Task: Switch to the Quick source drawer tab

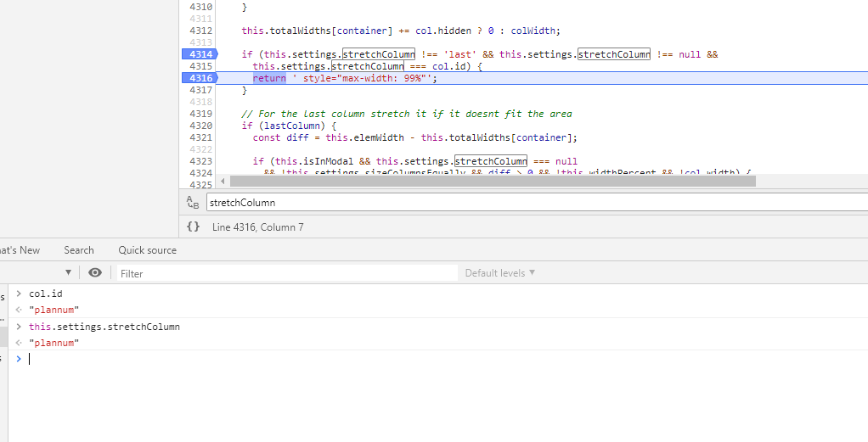Action: (147, 250)
